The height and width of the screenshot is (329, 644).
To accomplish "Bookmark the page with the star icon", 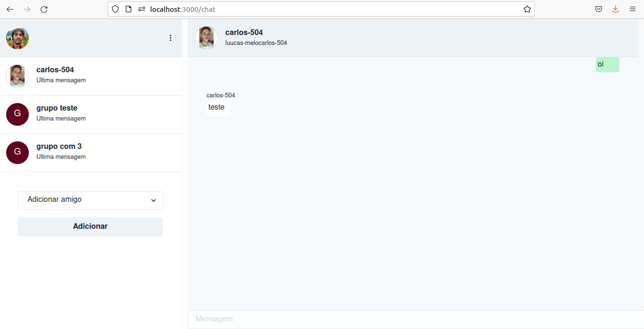I will (527, 9).
